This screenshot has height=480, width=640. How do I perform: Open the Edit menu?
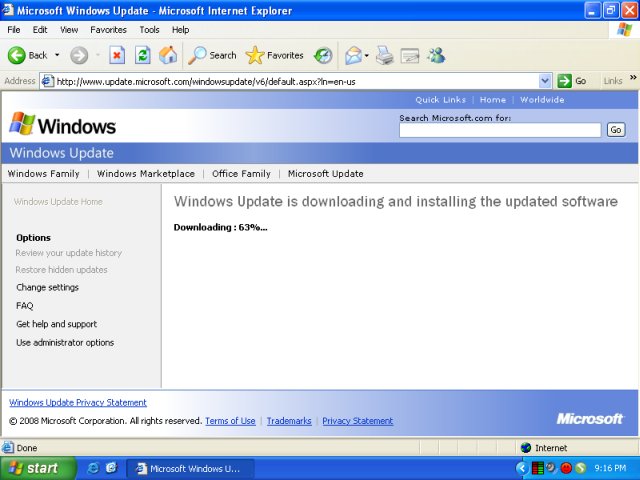[40, 30]
